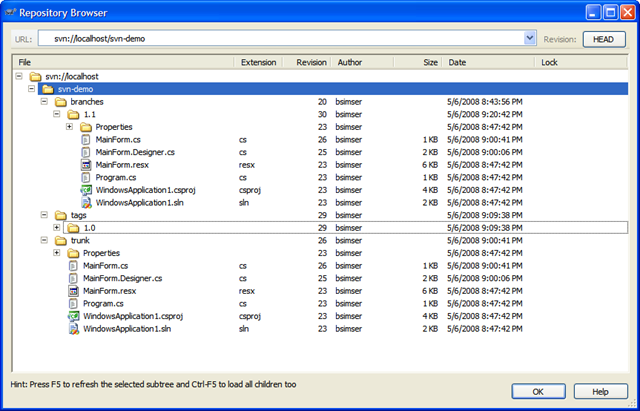Screen dimensions: 640x411
Task: Select MainForm.resx label under branch 1.1
Action: tap(122, 165)
